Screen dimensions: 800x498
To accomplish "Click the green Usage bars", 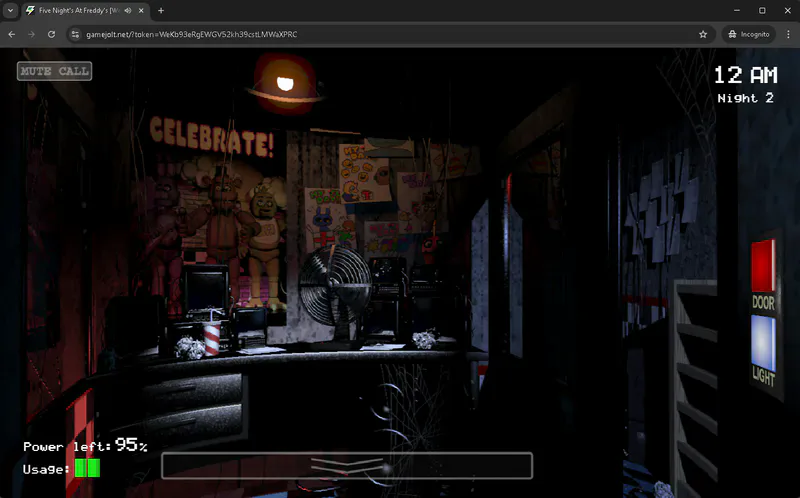I will pyautogui.click(x=87, y=468).
